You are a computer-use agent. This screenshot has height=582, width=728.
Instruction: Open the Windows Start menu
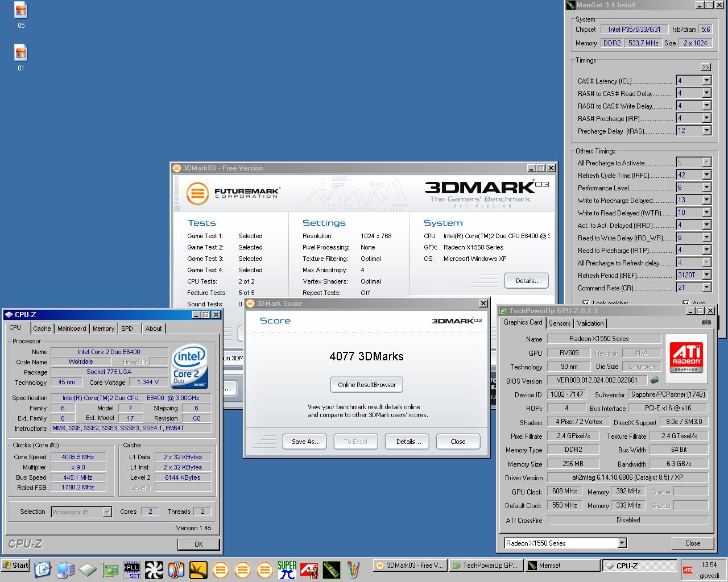click(15, 566)
